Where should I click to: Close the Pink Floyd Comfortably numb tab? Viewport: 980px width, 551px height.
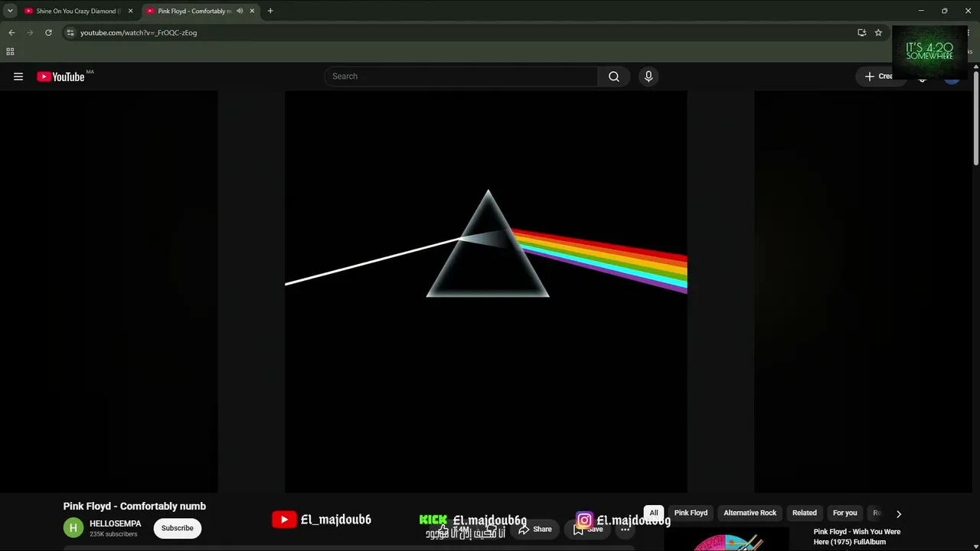click(252, 11)
